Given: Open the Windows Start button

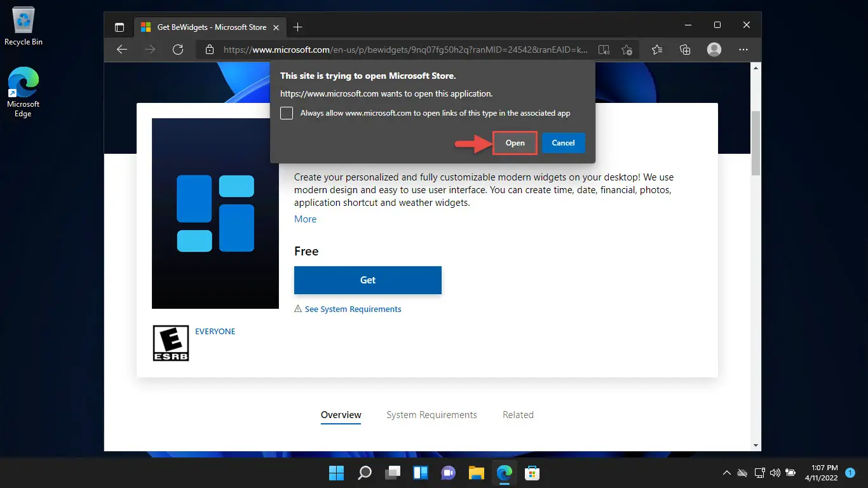Looking at the screenshot, I should [x=336, y=473].
